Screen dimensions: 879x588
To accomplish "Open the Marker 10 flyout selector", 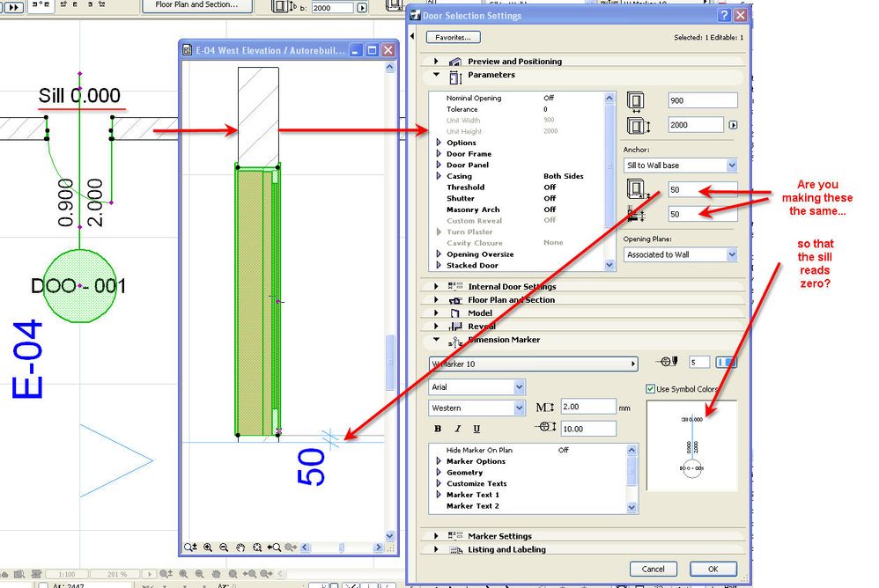I will click(x=533, y=364).
